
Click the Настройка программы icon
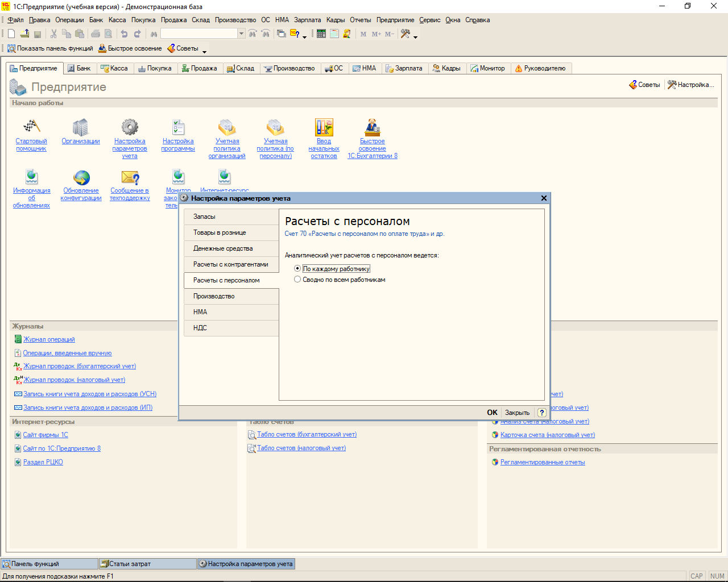tap(178, 127)
